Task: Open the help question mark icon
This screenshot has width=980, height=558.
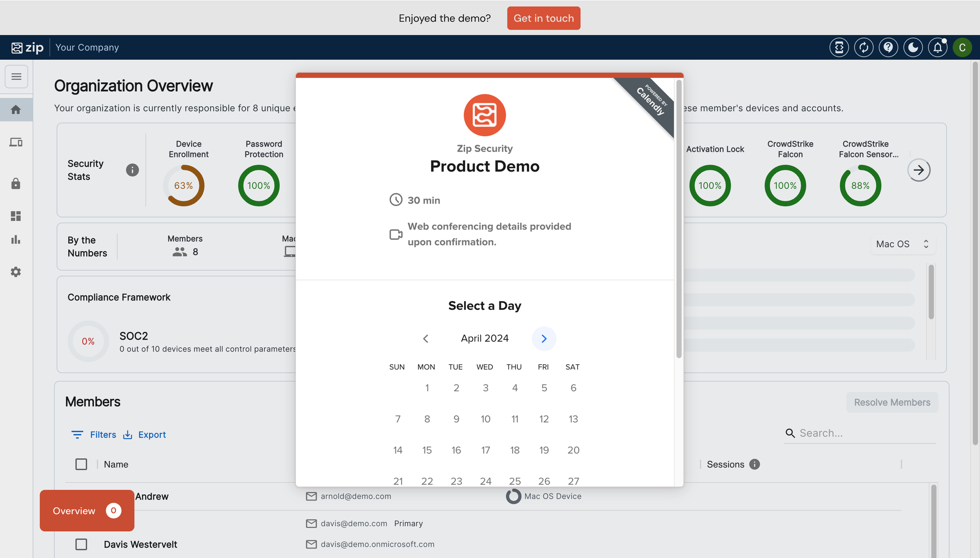Action: coord(888,48)
